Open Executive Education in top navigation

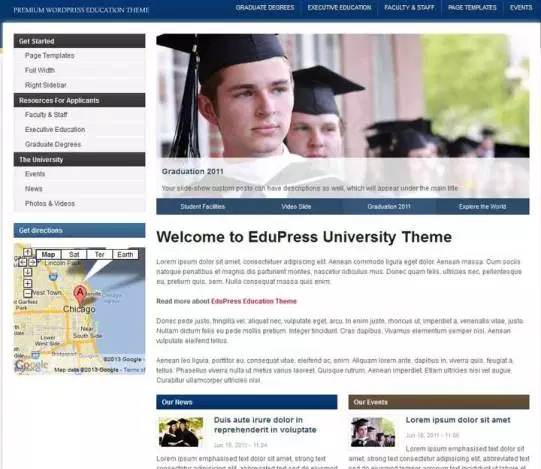pos(339,8)
